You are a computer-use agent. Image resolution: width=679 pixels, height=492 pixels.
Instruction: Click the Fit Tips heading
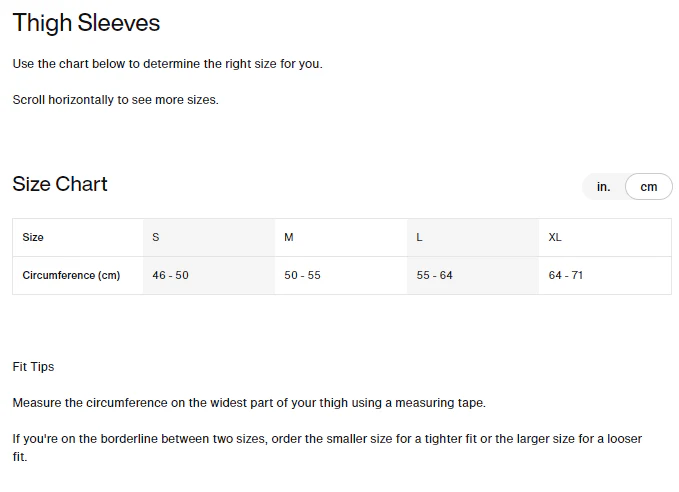tap(33, 367)
